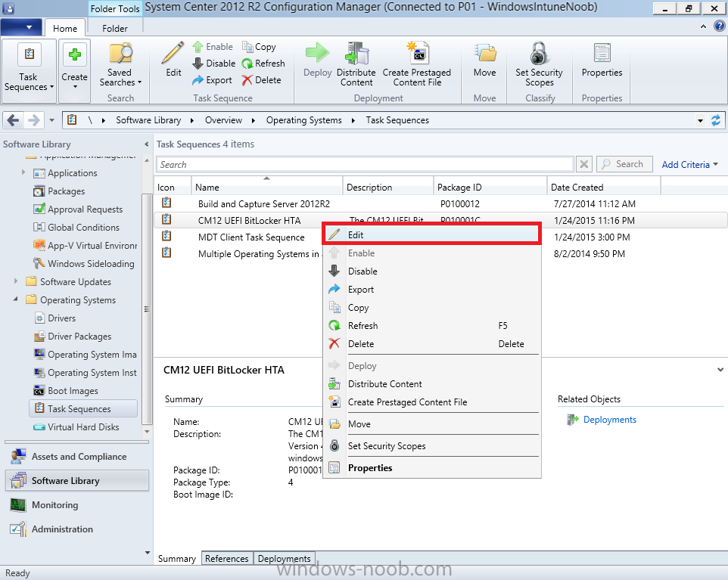Click the address bar refresh icon
The width and height of the screenshot is (728, 580).
(716, 121)
